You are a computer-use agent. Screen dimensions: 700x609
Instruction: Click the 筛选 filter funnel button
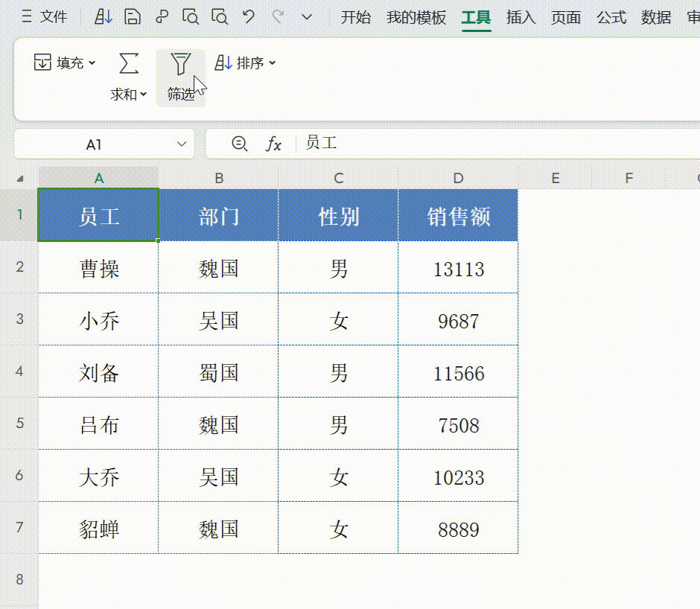pos(181,77)
